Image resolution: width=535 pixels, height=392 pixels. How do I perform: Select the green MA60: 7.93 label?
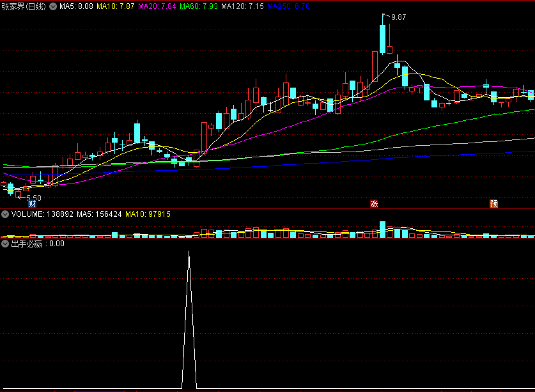(x=199, y=6)
